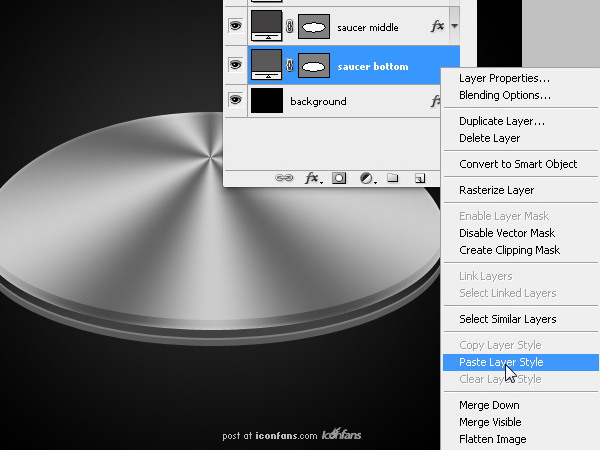The height and width of the screenshot is (450, 600).
Task: Click the fx badge on background layer
Action: tap(435, 101)
